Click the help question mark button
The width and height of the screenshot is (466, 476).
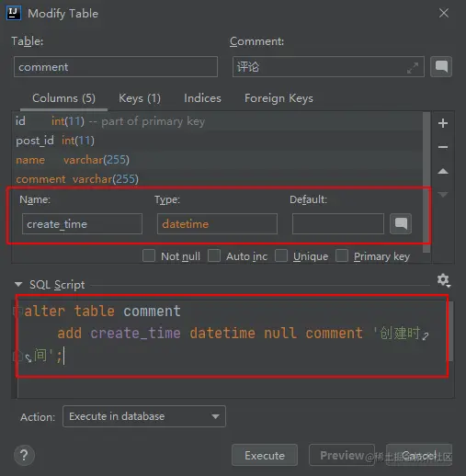(x=24, y=455)
